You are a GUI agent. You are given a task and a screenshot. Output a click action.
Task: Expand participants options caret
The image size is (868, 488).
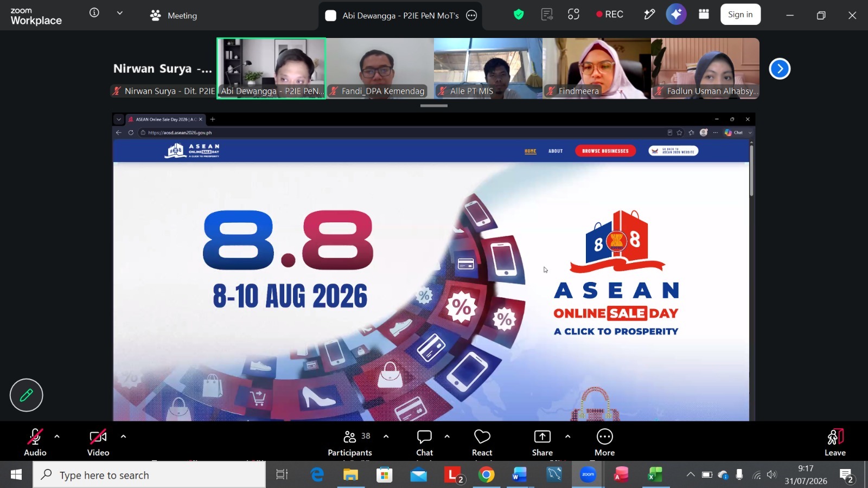pyautogui.click(x=386, y=436)
